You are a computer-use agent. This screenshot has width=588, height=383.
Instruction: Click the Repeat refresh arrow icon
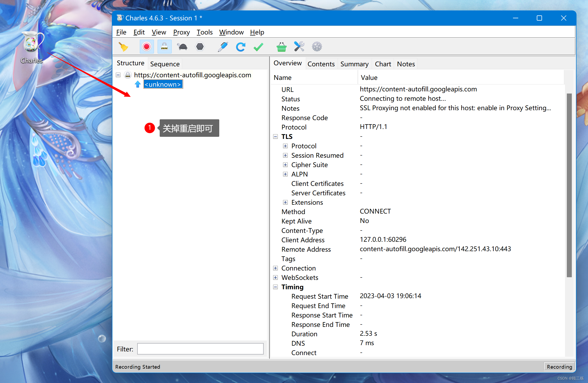click(240, 47)
